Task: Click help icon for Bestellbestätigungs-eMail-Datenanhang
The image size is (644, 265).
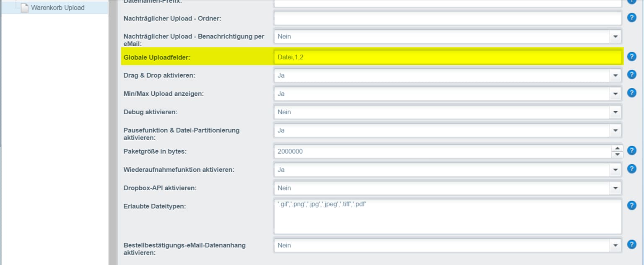Action: [x=631, y=244]
